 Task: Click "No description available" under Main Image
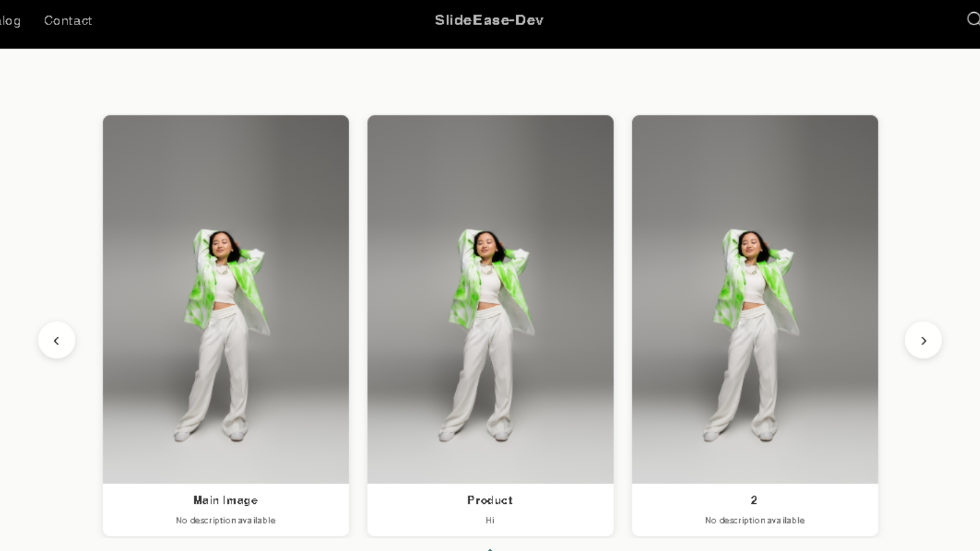click(x=225, y=520)
